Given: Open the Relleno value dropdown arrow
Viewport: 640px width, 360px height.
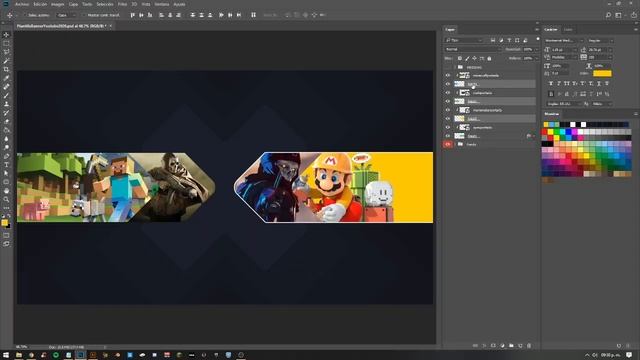Looking at the screenshot, I should click(536, 58).
